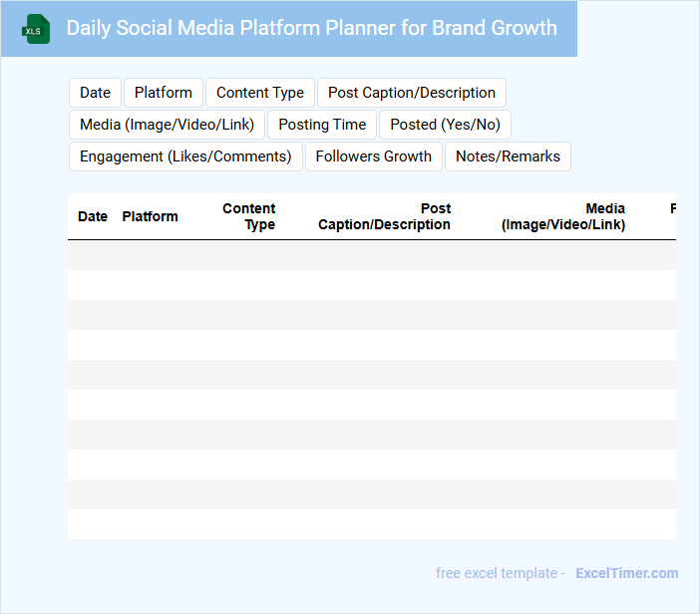Click the planner title heading text
700x614 pixels.
click(311, 28)
